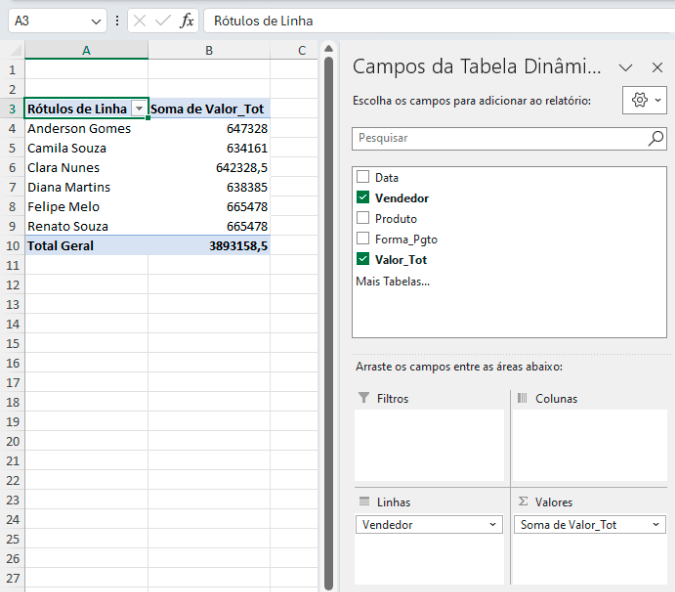
Task: Select column B header
Action: (209, 50)
